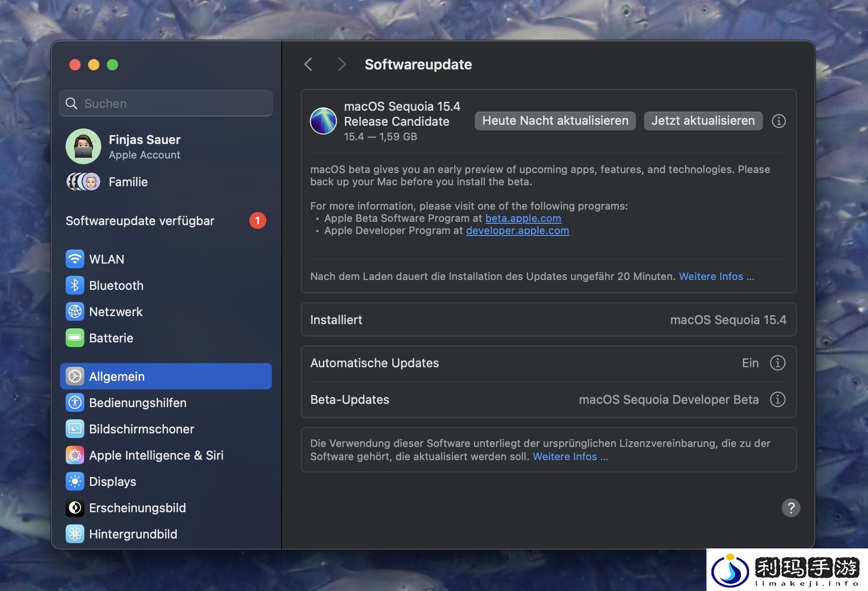Click the Bluetooth icon in sidebar
Screen dimensions: 868x591
[75, 285]
